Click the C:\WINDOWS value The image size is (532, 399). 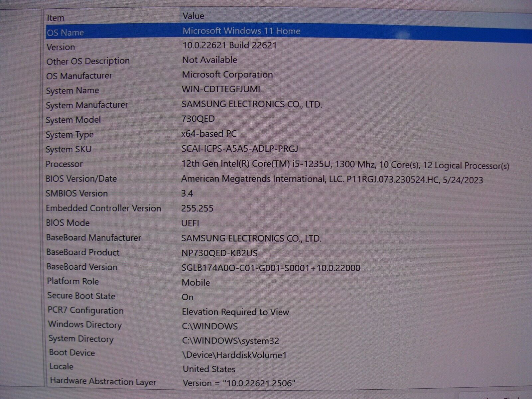click(x=210, y=326)
